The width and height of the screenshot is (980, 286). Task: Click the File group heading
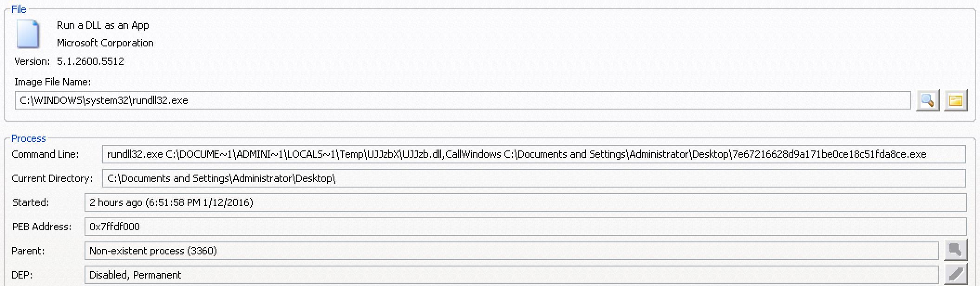19,9
